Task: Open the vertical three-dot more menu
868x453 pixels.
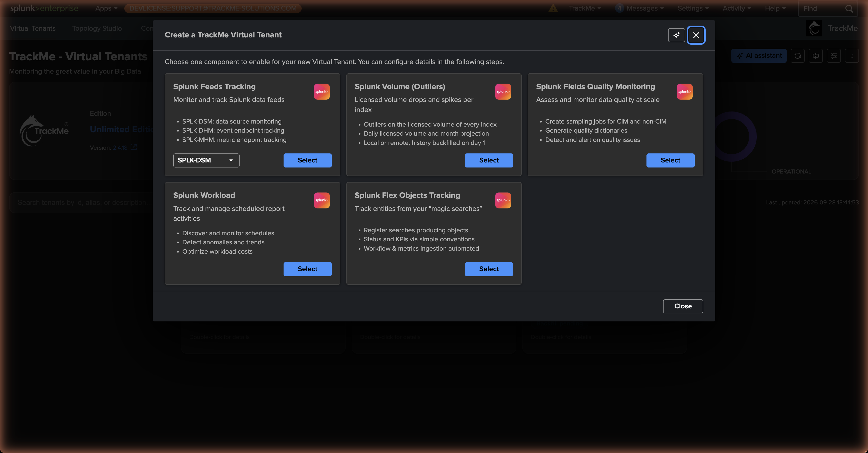Action: [852, 56]
